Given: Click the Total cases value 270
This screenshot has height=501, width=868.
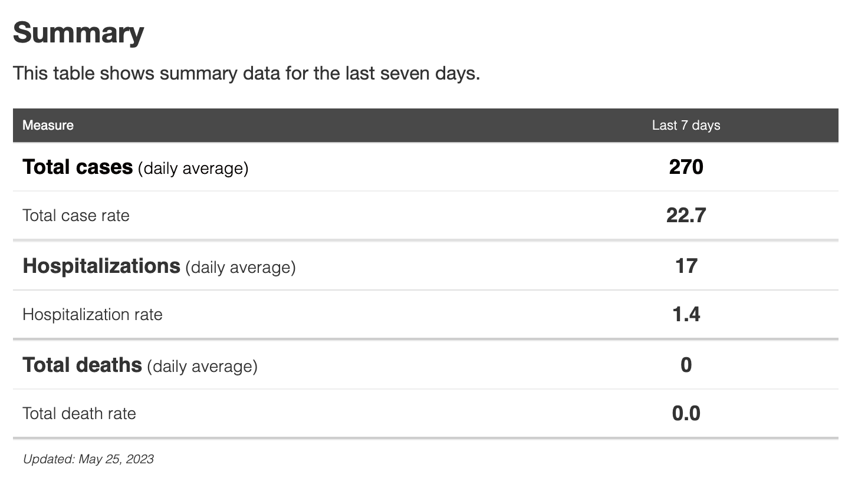Looking at the screenshot, I should point(686,167).
